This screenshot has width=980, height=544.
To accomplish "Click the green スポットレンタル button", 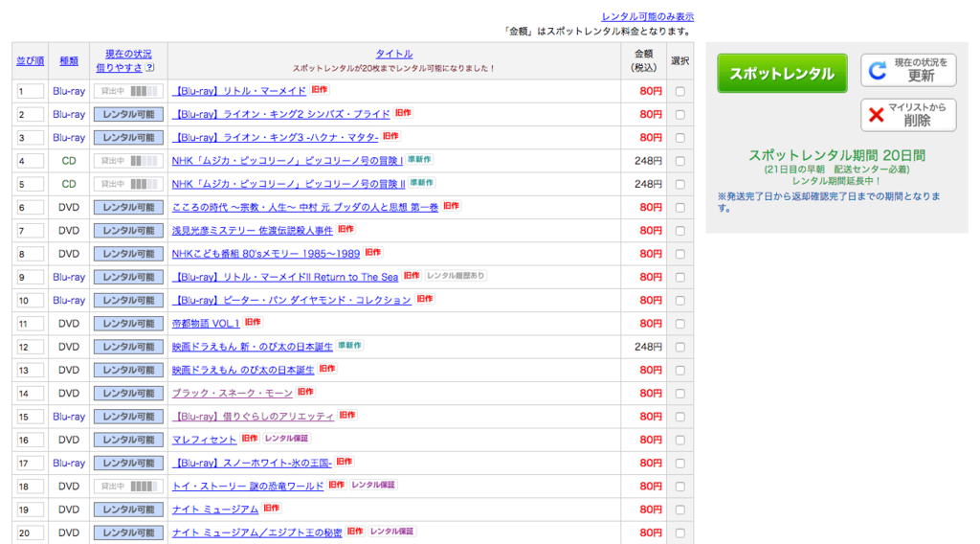I will 782,73.
